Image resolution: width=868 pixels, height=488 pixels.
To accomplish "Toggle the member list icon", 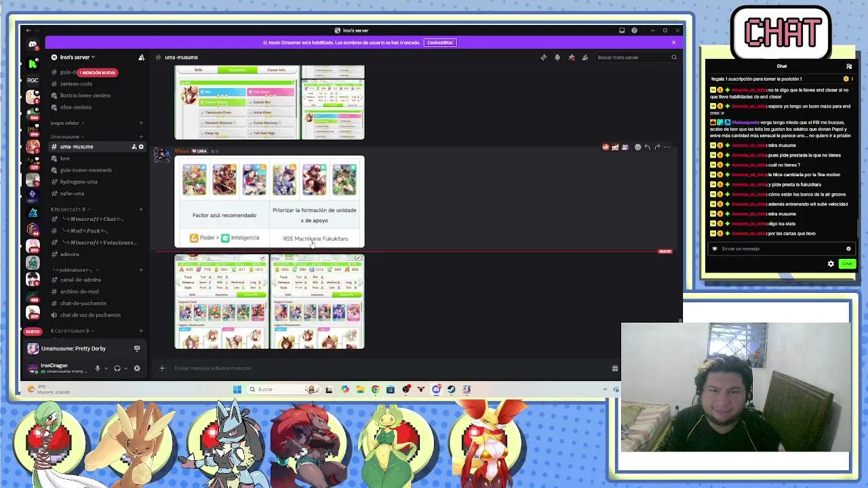I will 585,58.
